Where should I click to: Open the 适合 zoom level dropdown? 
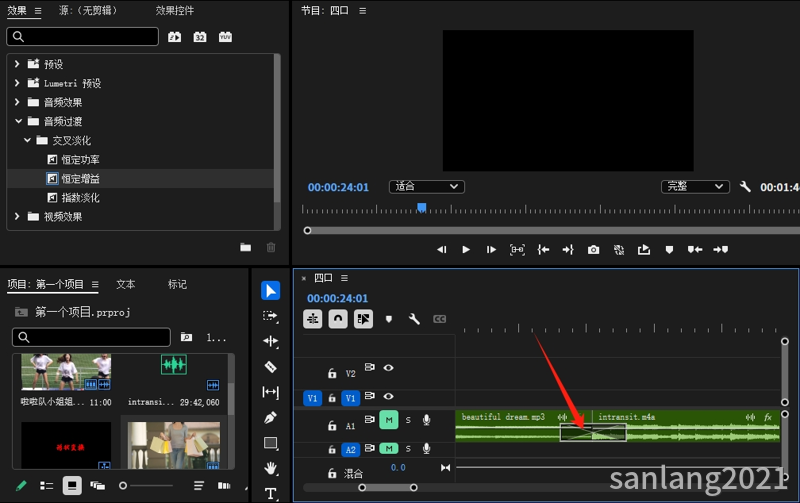coord(427,187)
